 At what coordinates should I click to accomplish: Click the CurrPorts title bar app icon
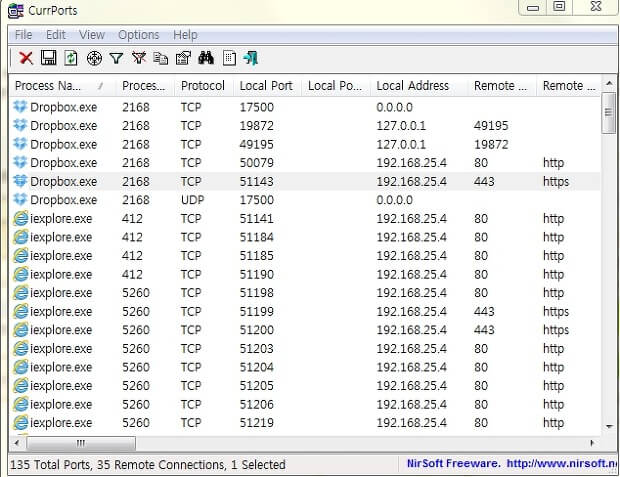click(16, 11)
